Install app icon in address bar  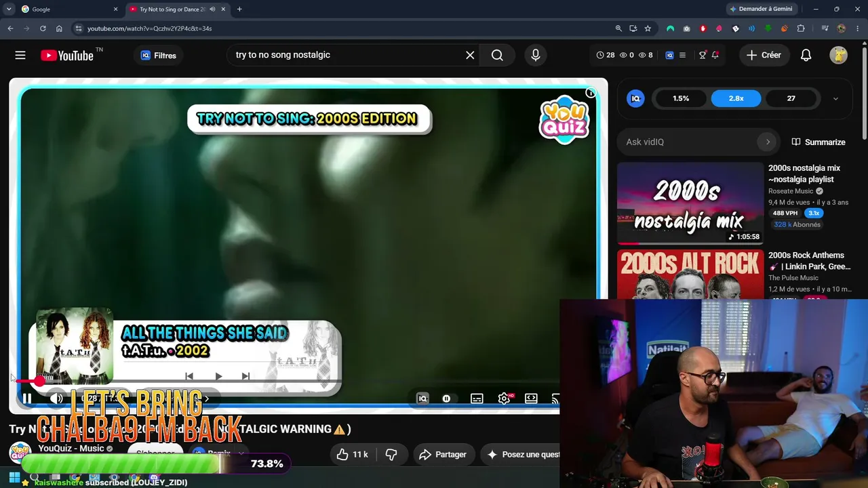[633, 28]
